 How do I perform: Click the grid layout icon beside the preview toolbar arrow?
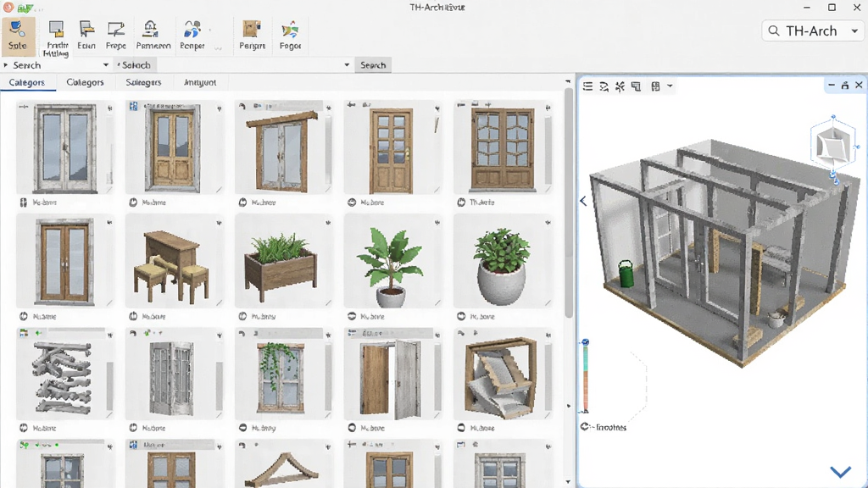(x=655, y=86)
